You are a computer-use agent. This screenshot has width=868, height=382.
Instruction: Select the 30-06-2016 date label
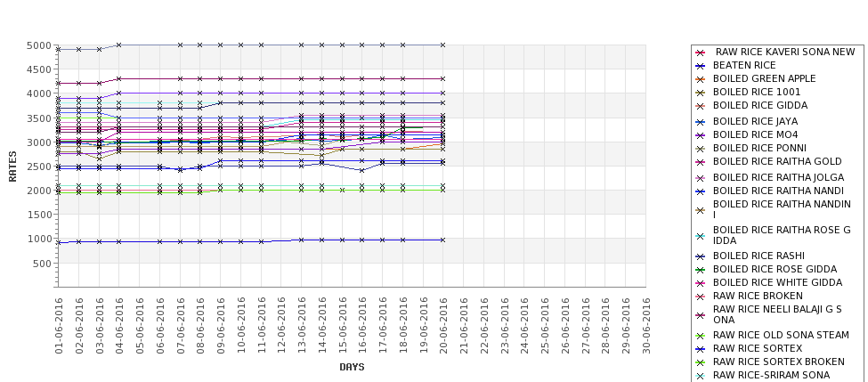[646, 326]
